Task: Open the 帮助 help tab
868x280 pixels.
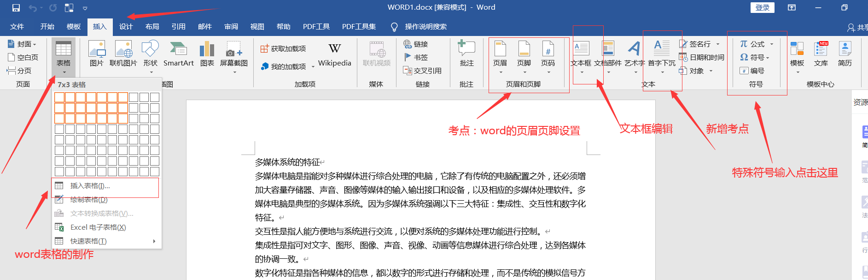Action: pyautogui.click(x=283, y=27)
